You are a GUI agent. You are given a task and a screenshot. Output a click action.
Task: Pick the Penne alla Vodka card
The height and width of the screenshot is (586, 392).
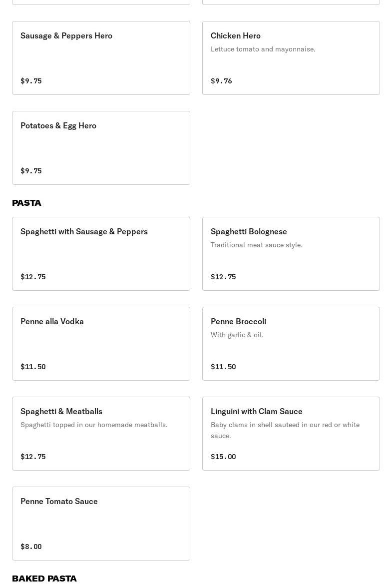tap(101, 344)
